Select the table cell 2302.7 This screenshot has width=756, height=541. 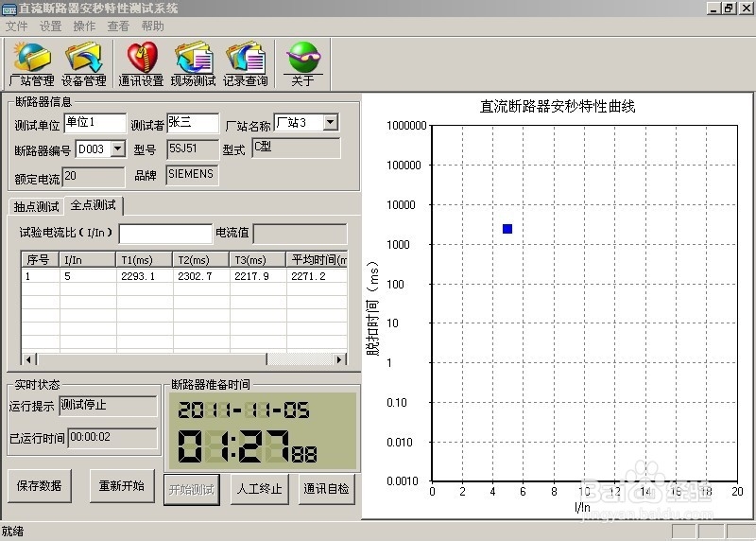201,276
